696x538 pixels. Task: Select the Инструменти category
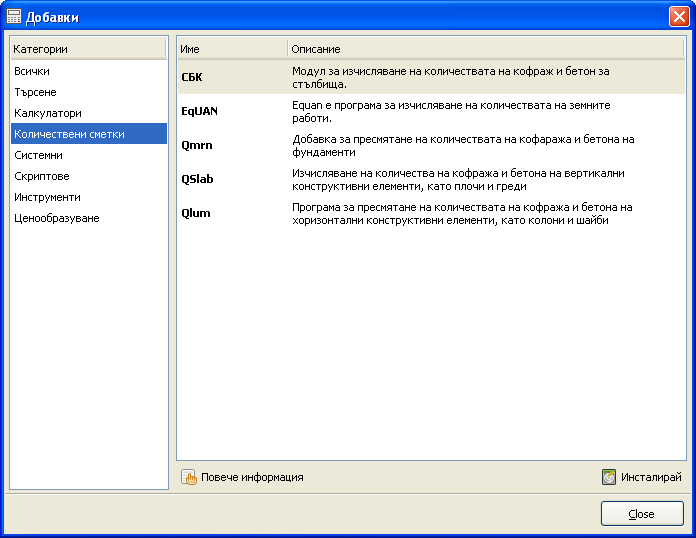point(47,197)
